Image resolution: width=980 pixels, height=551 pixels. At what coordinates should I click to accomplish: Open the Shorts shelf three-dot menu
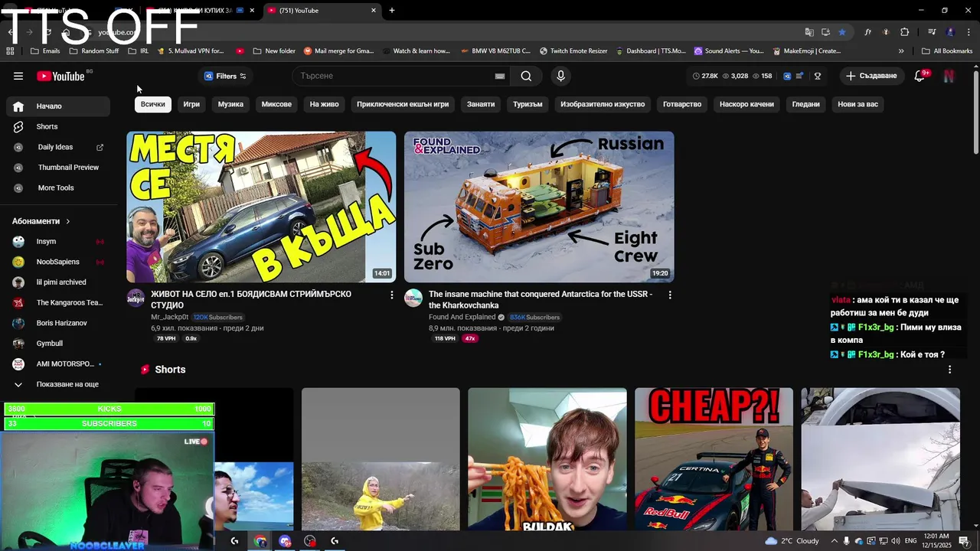click(949, 370)
